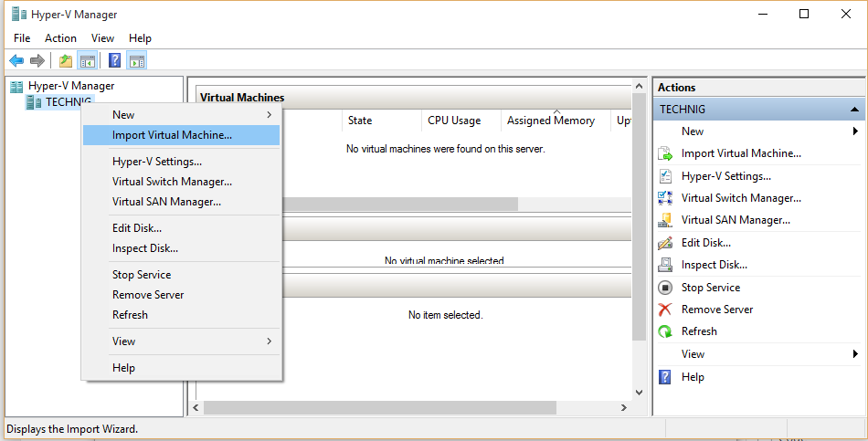Click the red X Remove Server icon
The width and height of the screenshot is (868, 441).
pos(665,310)
